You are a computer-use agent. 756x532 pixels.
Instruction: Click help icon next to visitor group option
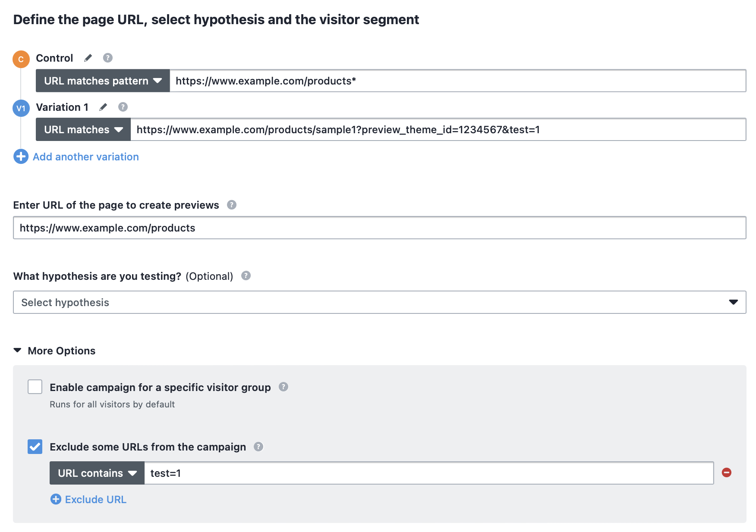point(283,387)
